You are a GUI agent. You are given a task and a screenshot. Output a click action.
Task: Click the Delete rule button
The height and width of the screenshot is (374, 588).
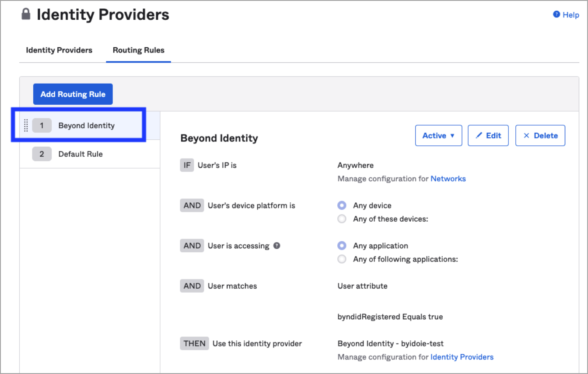540,136
